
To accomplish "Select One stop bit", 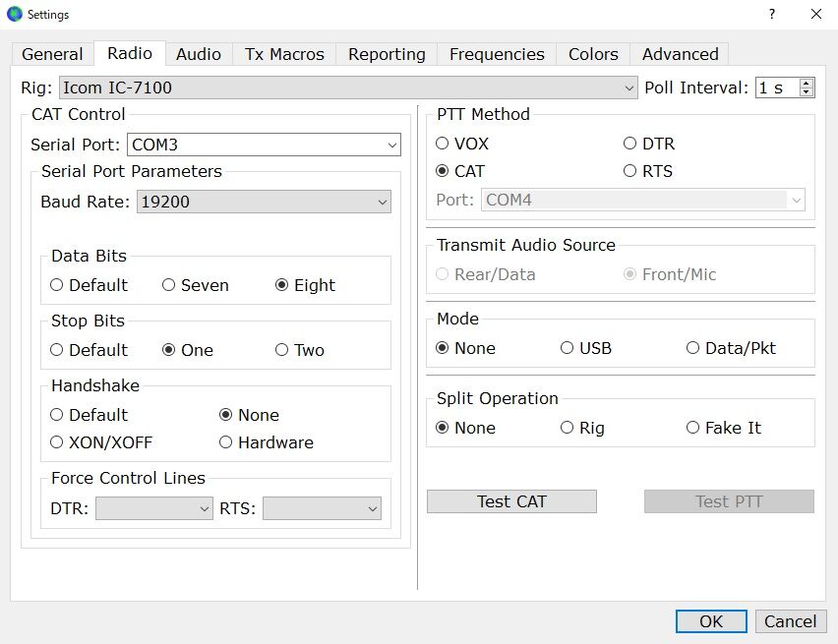I will (188, 349).
